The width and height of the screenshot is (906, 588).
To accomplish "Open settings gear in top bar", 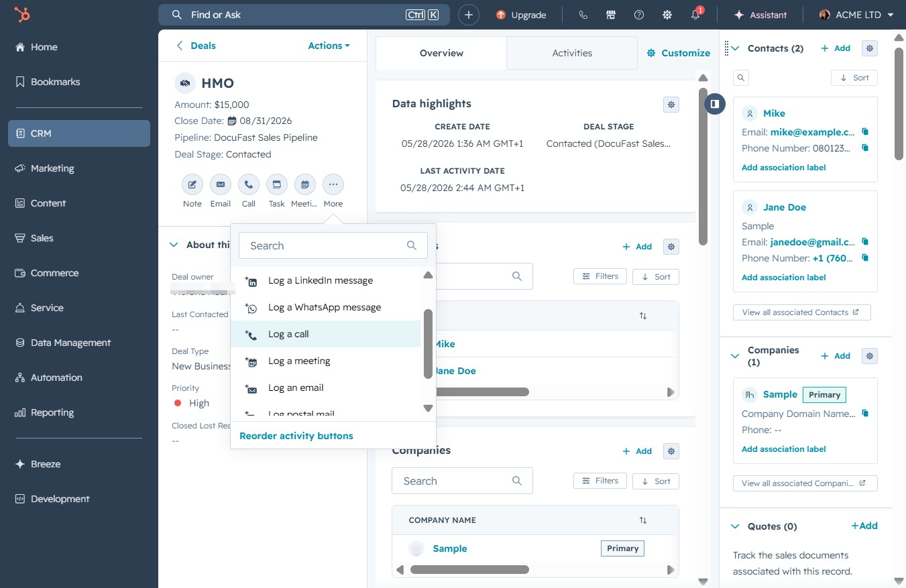I will (x=667, y=15).
